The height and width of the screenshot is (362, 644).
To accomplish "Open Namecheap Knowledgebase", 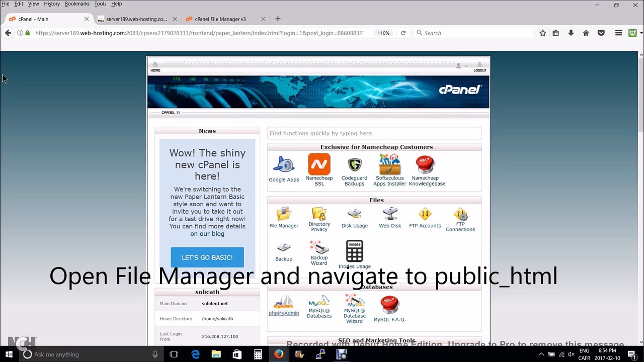I will click(426, 170).
